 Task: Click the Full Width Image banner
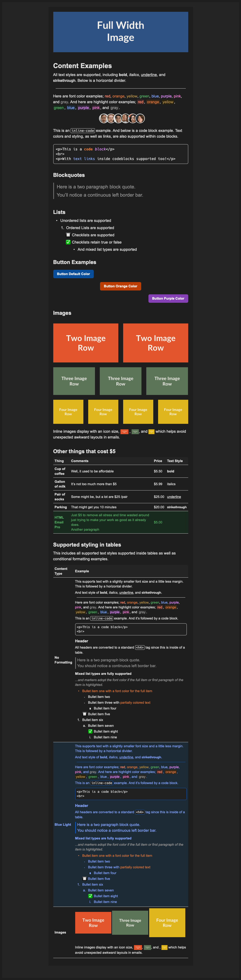pos(121,32)
